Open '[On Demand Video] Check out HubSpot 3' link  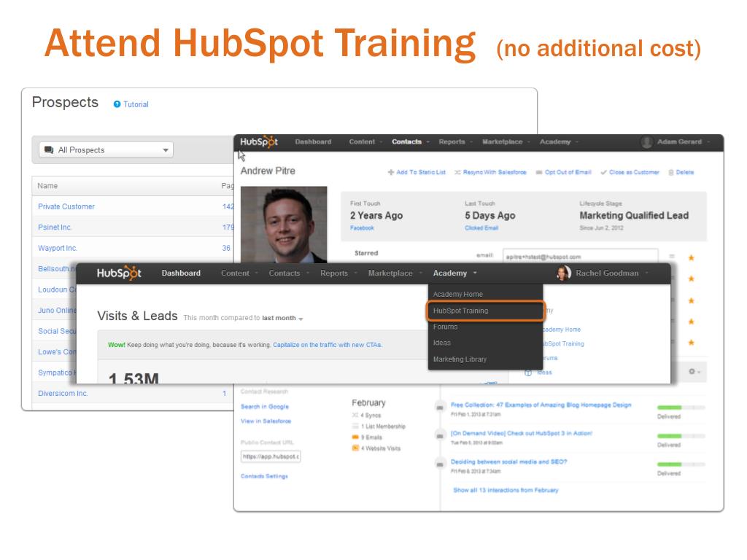point(522,433)
